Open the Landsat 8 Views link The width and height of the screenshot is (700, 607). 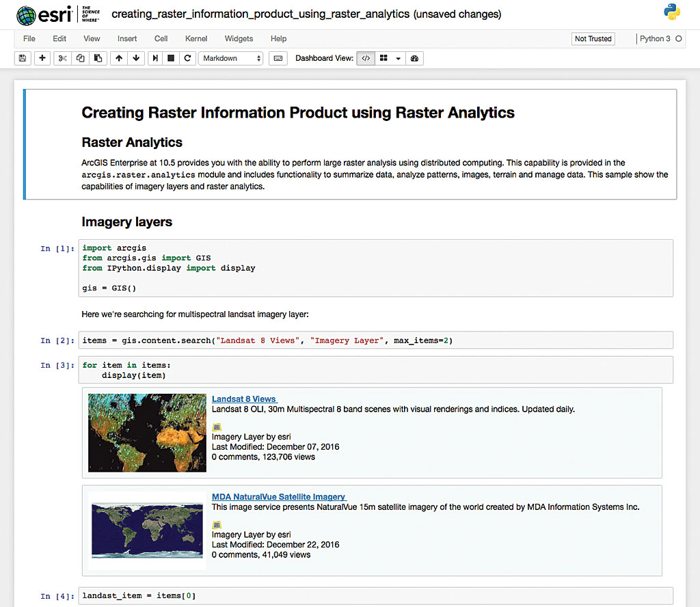coord(244,399)
